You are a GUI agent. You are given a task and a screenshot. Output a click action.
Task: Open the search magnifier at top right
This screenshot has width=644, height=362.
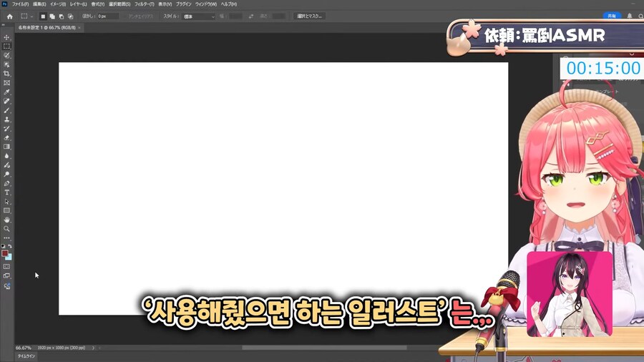pyautogui.click(x=640, y=16)
